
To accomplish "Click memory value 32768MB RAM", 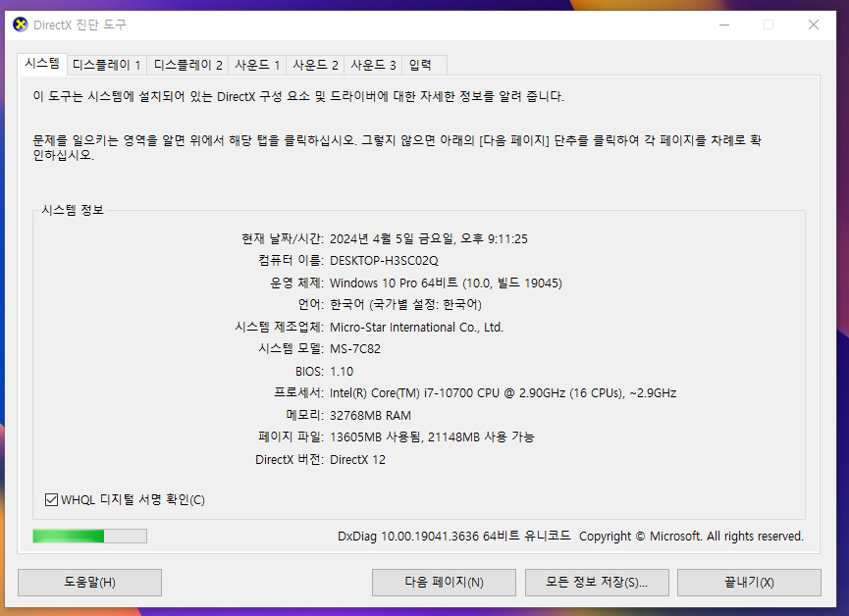I will pyautogui.click(x=370, y=416).
